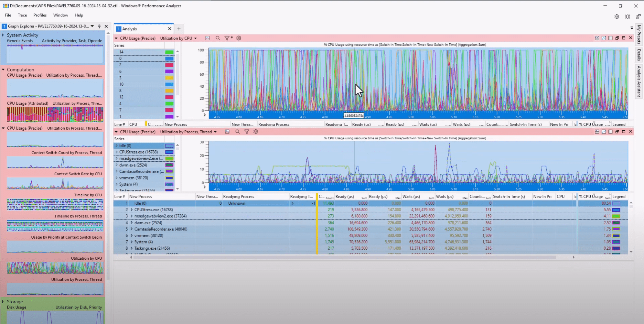Collapse the lower CPU Usage (Precise) panel
This screenshot has width=644, height=324.
point(116,132)
